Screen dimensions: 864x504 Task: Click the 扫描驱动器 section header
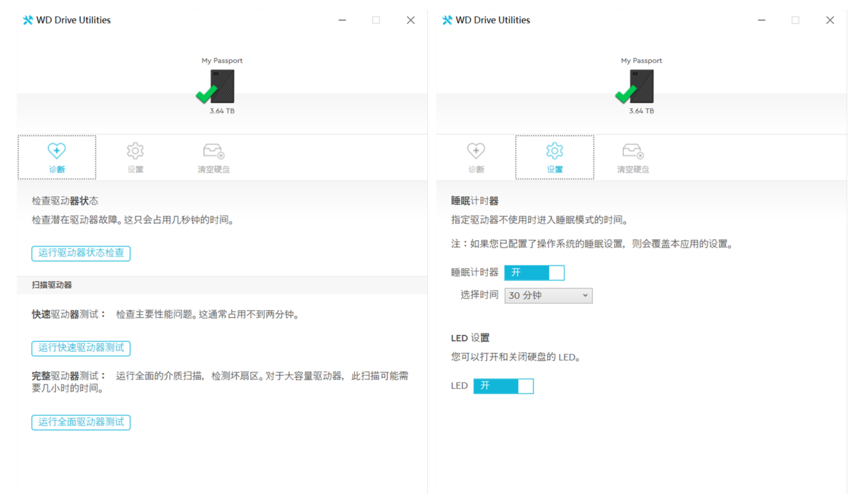52,285
